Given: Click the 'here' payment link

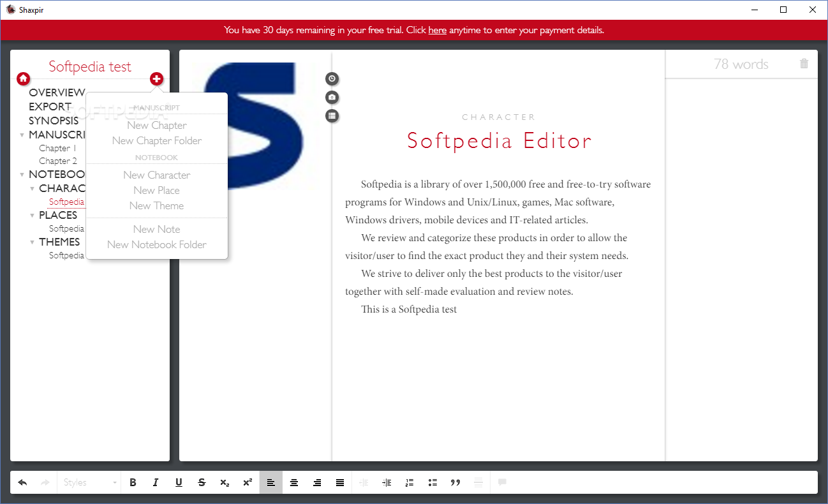Looking at the screenshot, I should coord(437,30).
